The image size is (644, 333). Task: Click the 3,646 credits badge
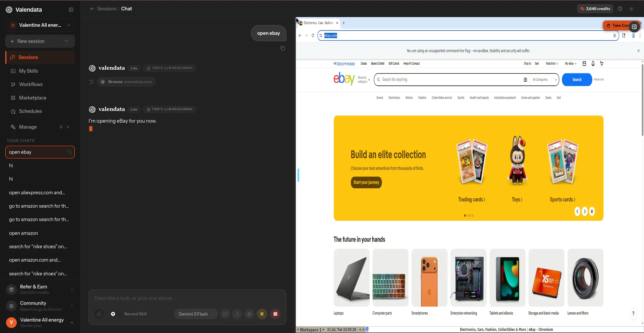[x=595, y=9]
